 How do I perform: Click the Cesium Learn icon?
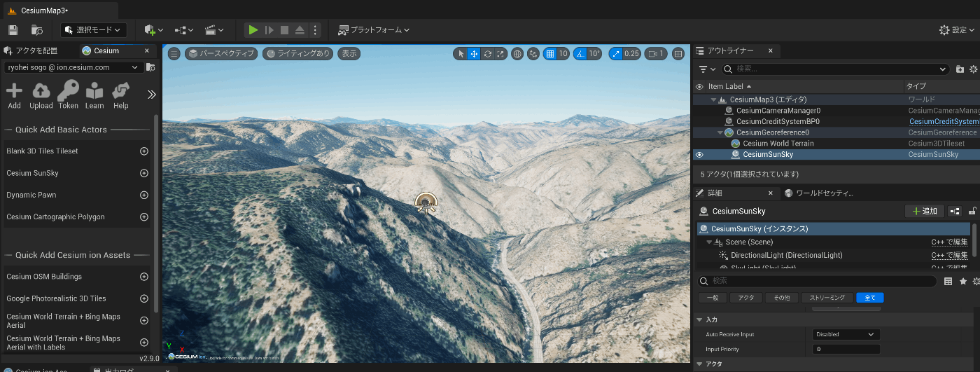click(x=94, y=96)
